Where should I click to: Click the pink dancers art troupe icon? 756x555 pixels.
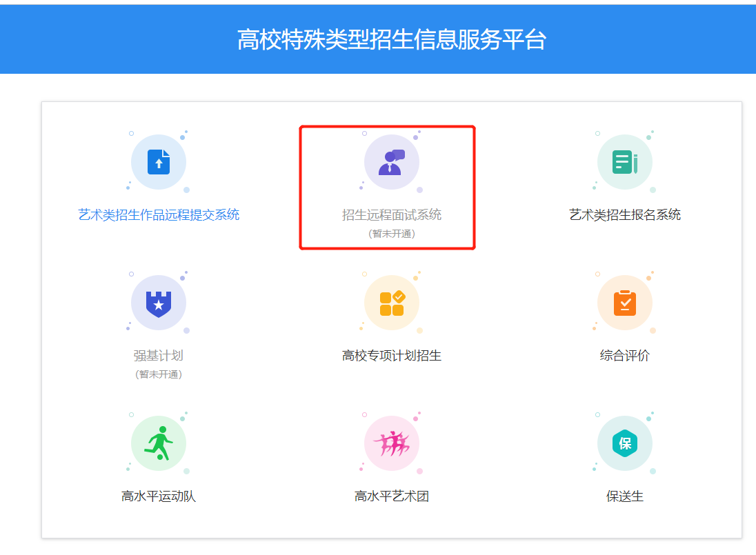[x=392, y=443]
